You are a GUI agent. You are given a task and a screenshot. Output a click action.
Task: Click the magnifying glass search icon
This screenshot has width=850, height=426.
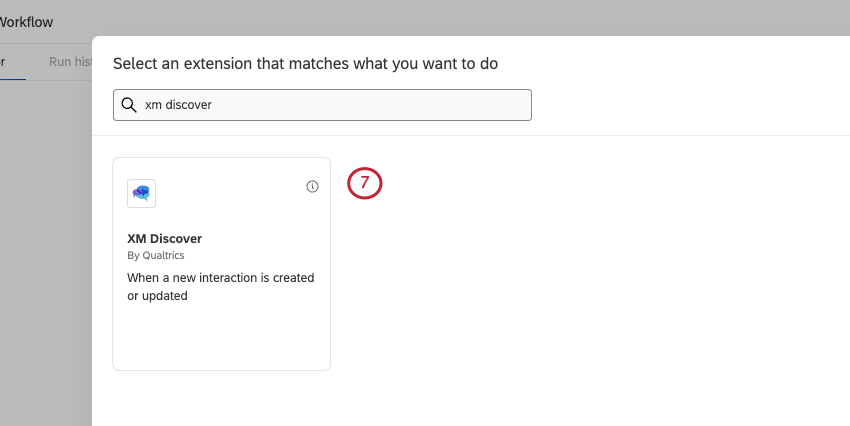128,105
